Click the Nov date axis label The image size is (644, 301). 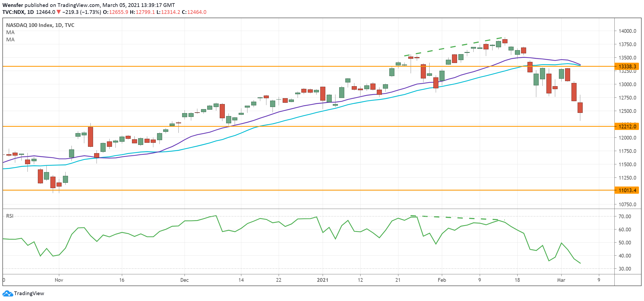pyautogui.click(x=59, y=280)
